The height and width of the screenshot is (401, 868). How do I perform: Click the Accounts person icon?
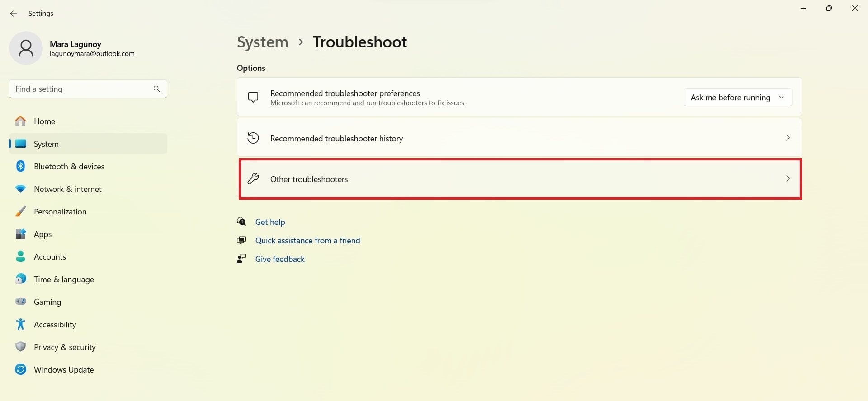pyautogui.click(x=20, y=256)
